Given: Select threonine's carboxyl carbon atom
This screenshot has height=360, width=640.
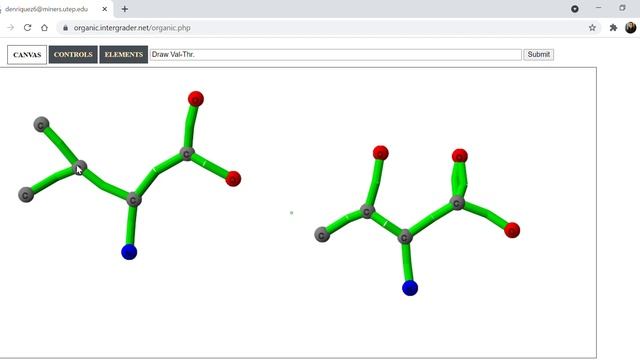Looking at the screenshot, I should coord(457,203).
